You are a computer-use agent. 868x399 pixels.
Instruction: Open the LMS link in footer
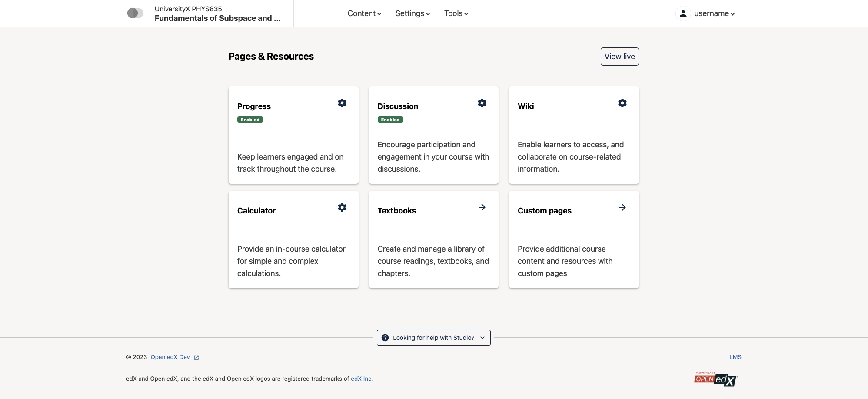tap(735, 357)
